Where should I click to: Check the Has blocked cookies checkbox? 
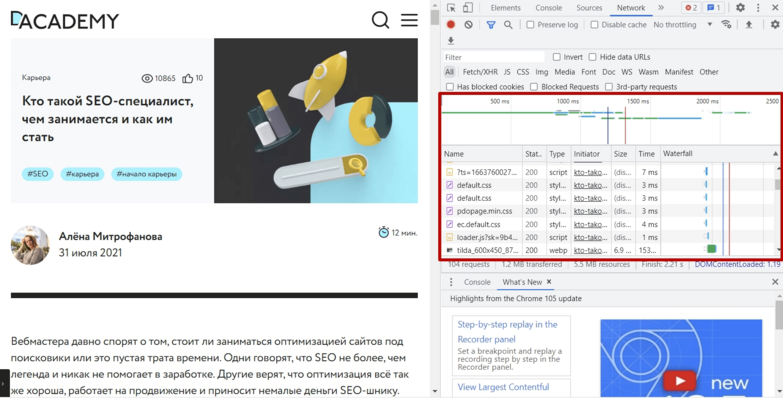tap(449, 87)
